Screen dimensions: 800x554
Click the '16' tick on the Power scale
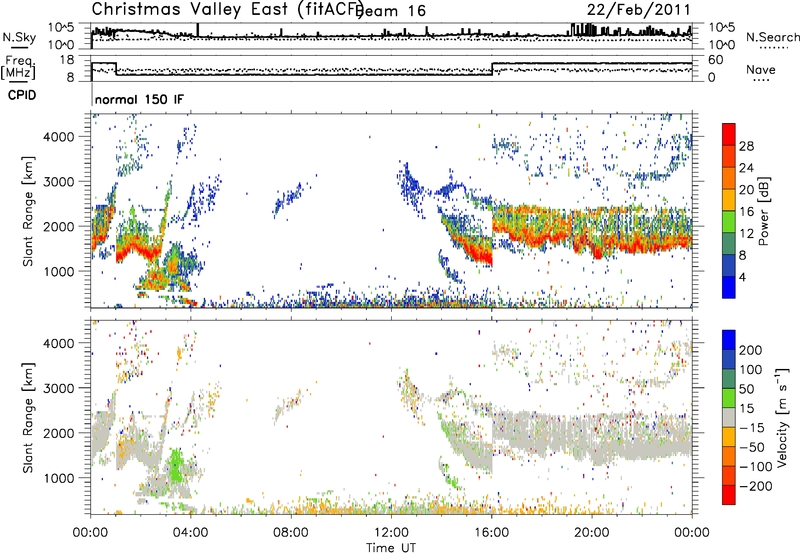pos(746,212)
